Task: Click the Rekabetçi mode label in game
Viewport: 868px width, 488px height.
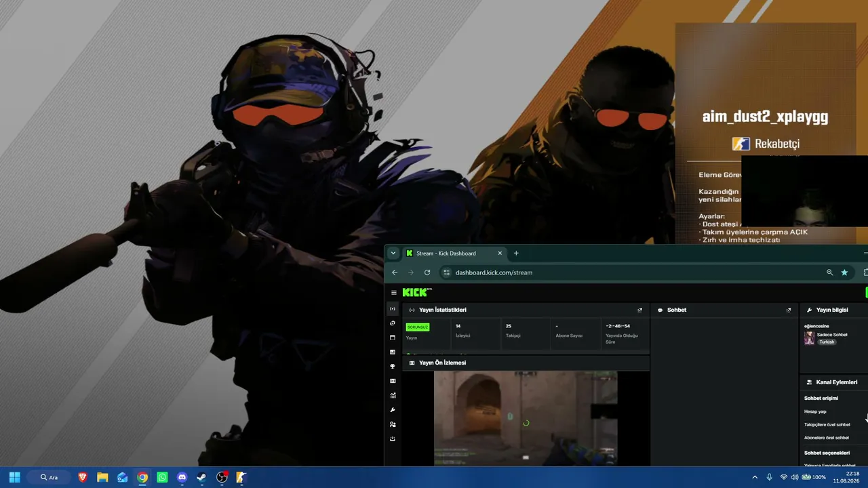Action: (x=777, y=144)
